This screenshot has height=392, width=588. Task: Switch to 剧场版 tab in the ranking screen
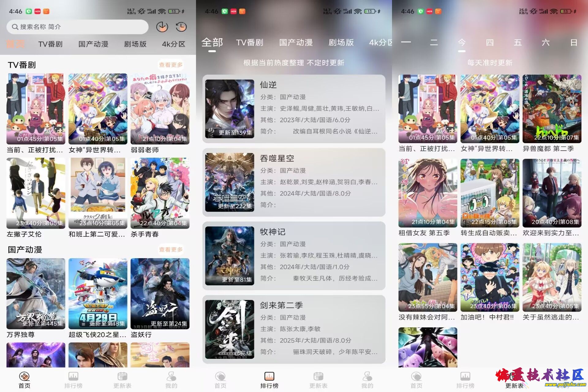pyautogui.click(x=341, y=43)
